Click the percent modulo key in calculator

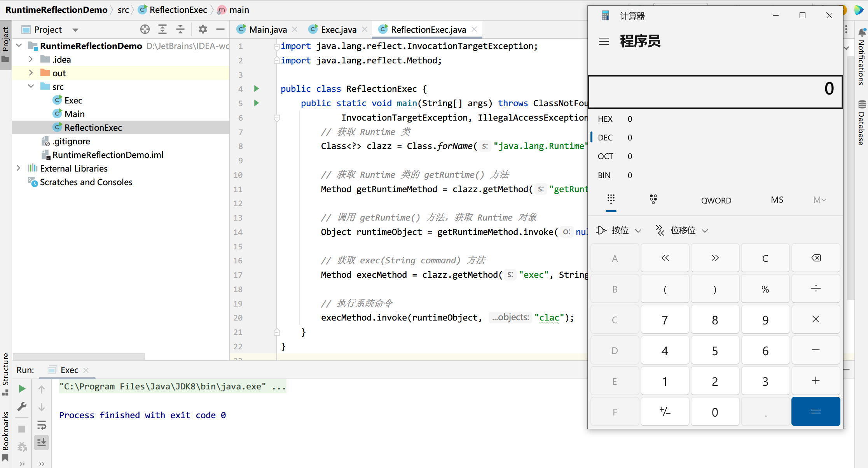[x=765, y=289]
